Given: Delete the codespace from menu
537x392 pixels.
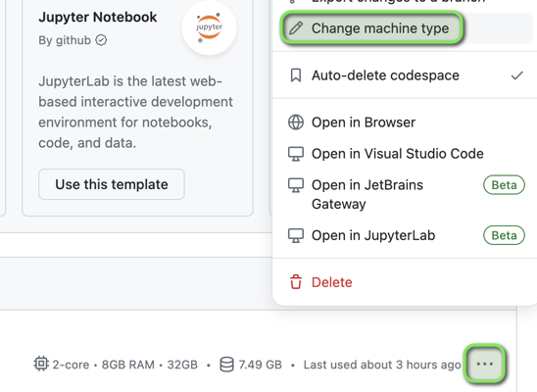Looking at the screenshot, I should click(x=406, y=282).
